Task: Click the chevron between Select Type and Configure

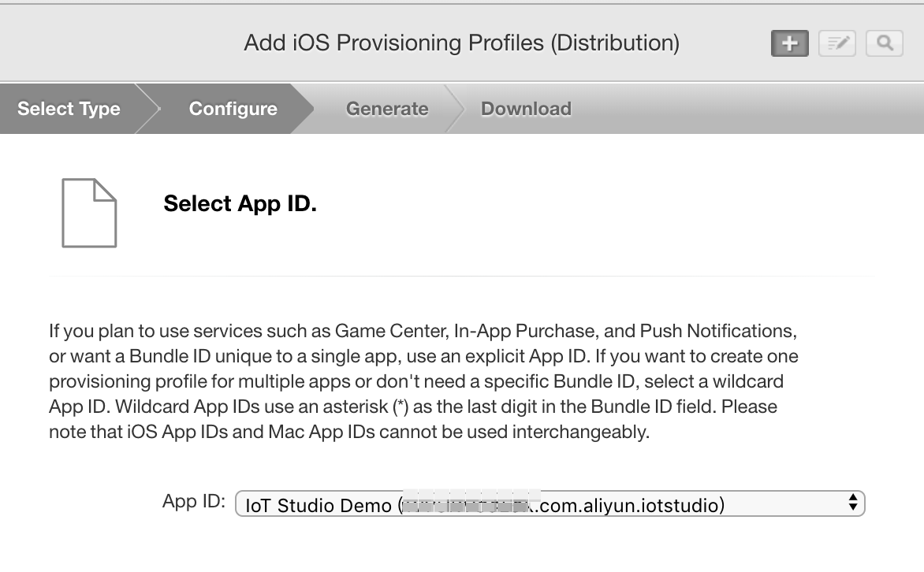Action: click(x=148, y=109)
